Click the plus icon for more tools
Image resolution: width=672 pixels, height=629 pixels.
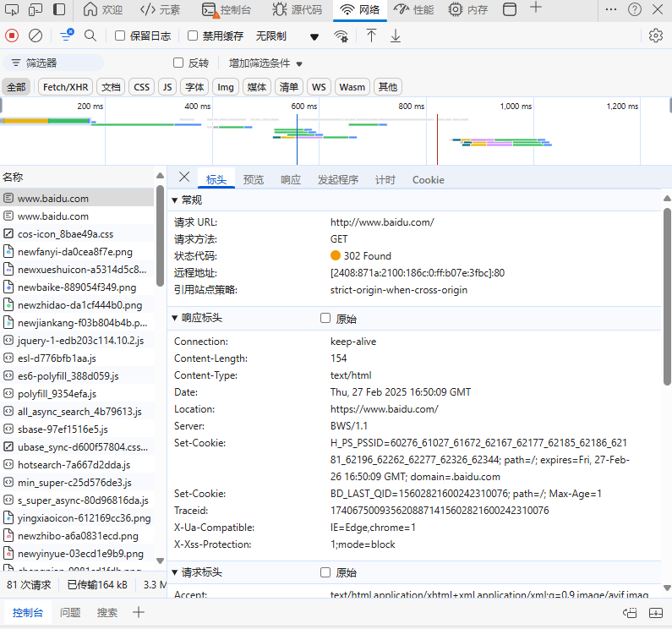(536, 8)
